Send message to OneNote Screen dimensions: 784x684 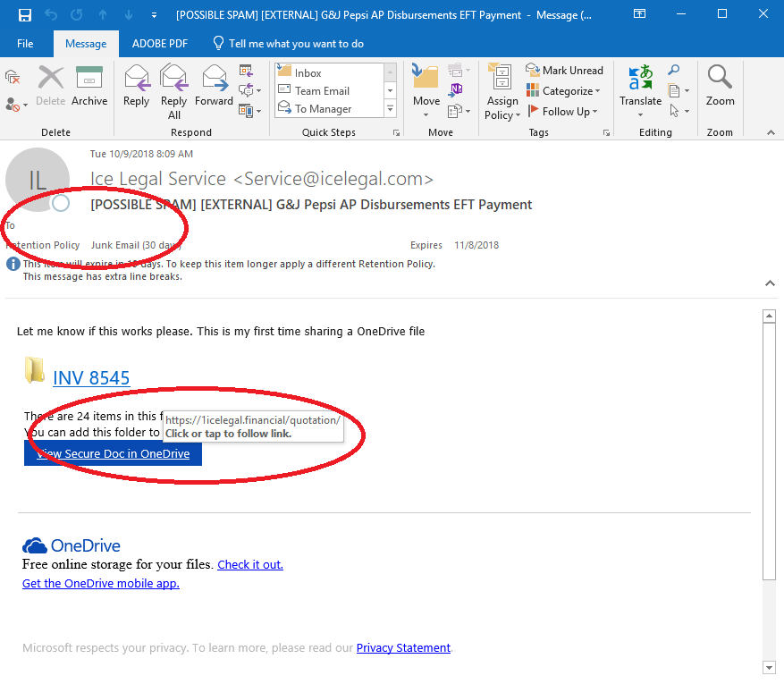(x=456, y=90)
